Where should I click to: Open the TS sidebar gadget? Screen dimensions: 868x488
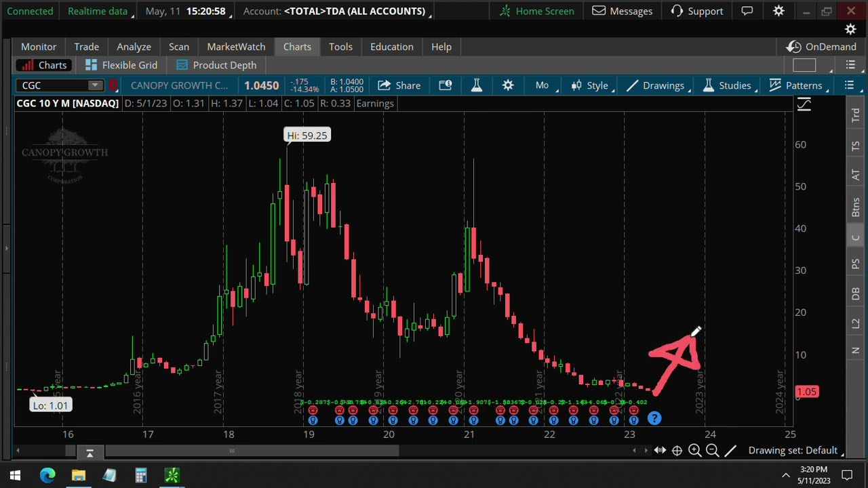pyautogui.click(x=855, y=146)
